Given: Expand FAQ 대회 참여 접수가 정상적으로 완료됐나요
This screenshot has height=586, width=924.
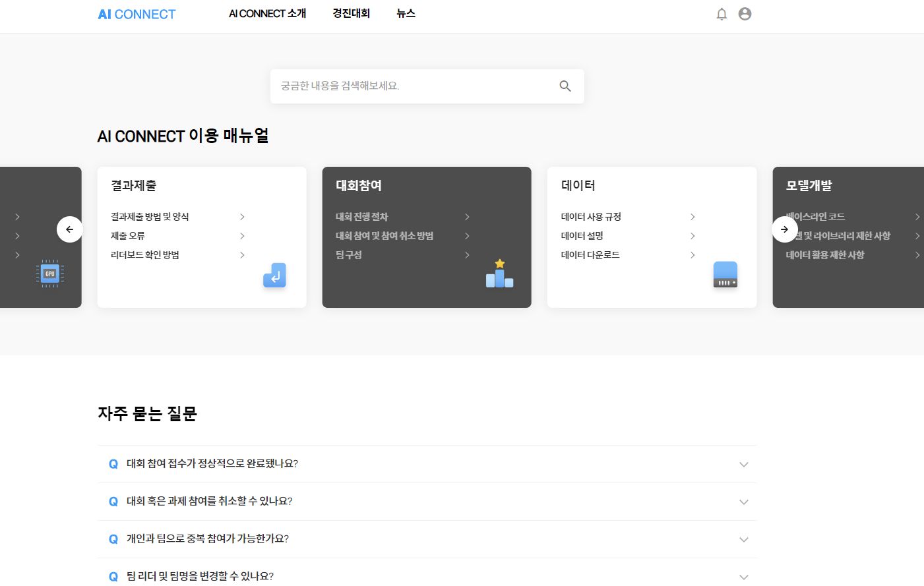Looking at the screenshot, I should click(x=427, y=464).
